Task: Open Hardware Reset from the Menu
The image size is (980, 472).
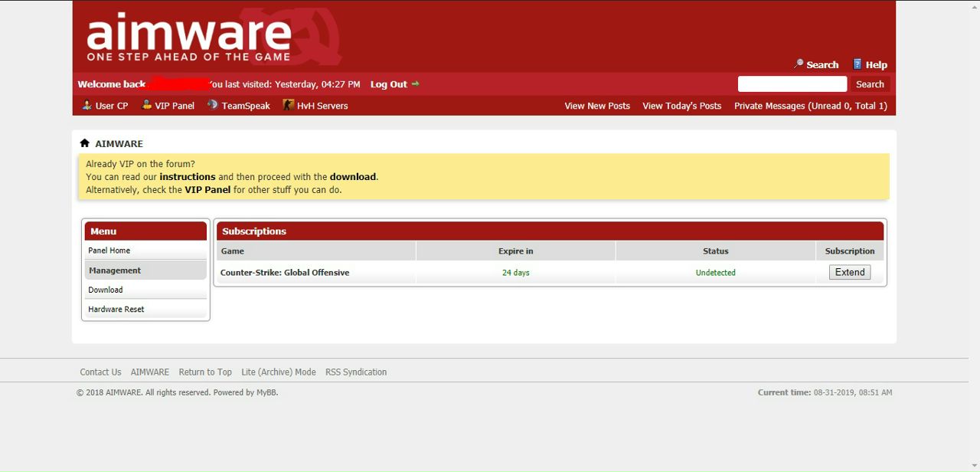Action: click(116, 310)
